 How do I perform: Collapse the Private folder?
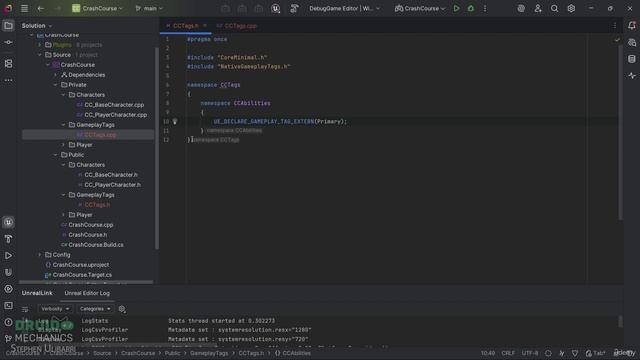pyautogui.click(x=56, y=85)
